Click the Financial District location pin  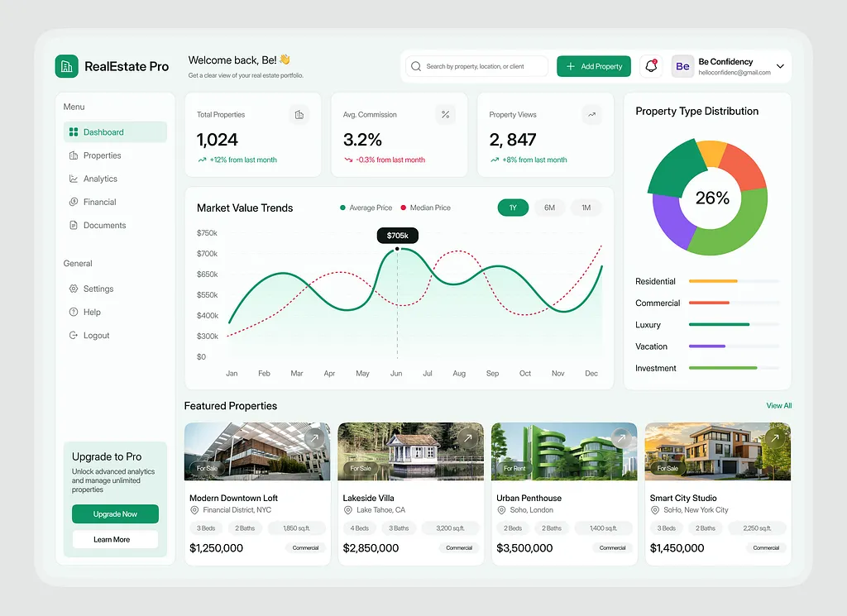194,510
